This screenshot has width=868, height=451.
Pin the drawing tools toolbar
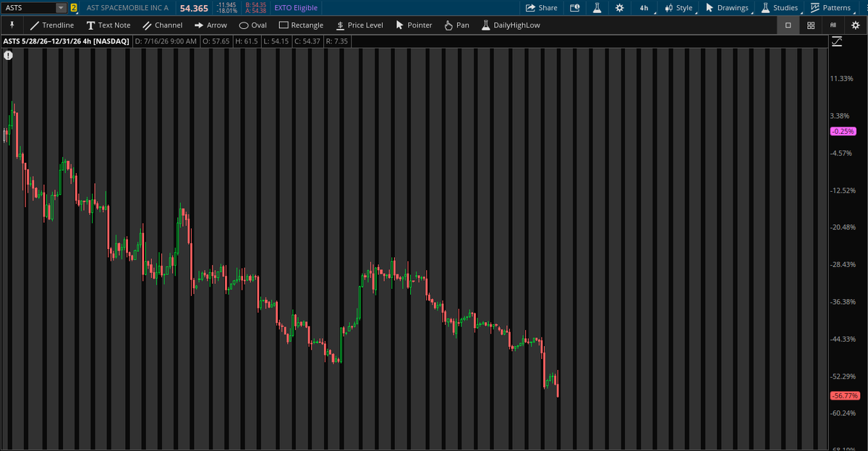pyautogui.click(x=12, y=25)
